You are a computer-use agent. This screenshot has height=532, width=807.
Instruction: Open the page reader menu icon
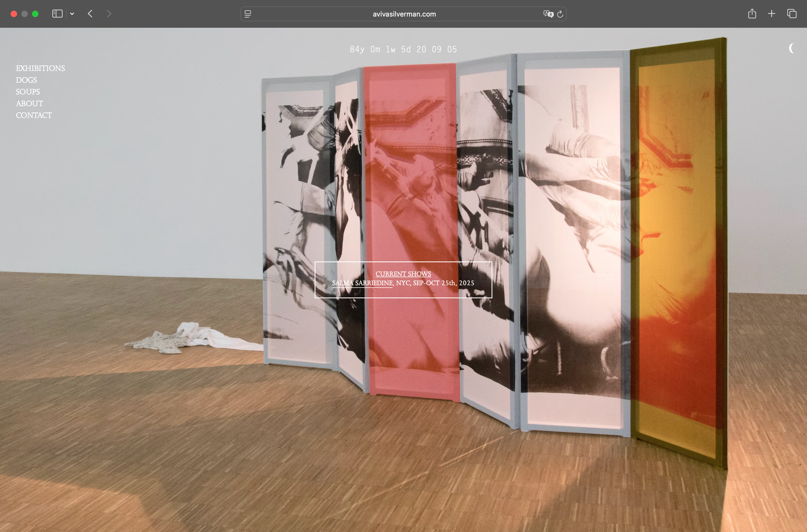coord(248,14)
